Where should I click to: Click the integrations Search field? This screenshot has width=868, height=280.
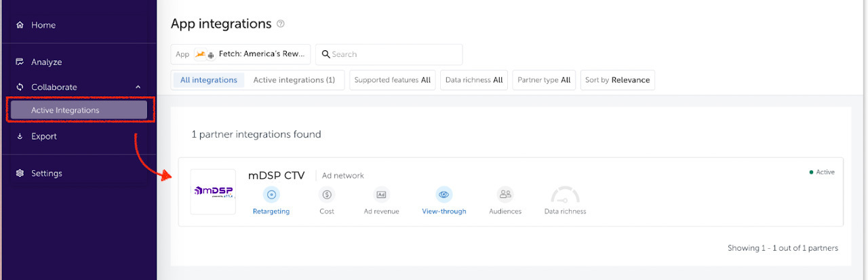pyautogui.click(x=393, y=54)
